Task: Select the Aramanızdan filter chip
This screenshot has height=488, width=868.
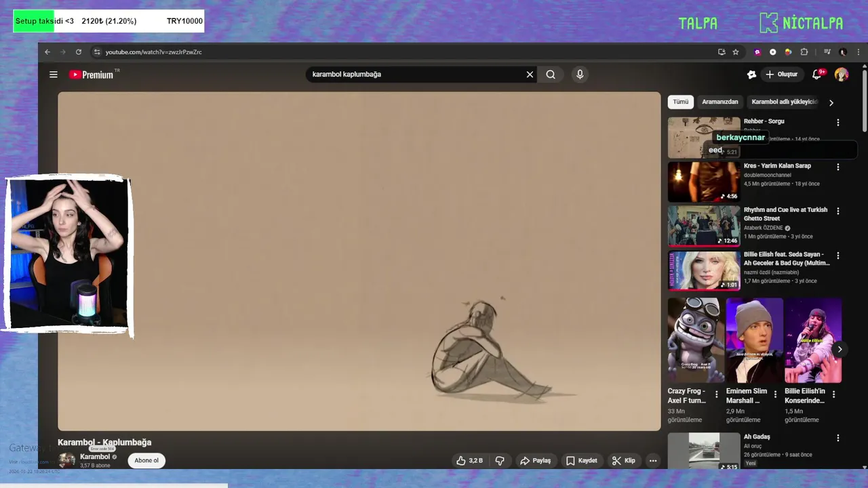Action: pos(720,102)
